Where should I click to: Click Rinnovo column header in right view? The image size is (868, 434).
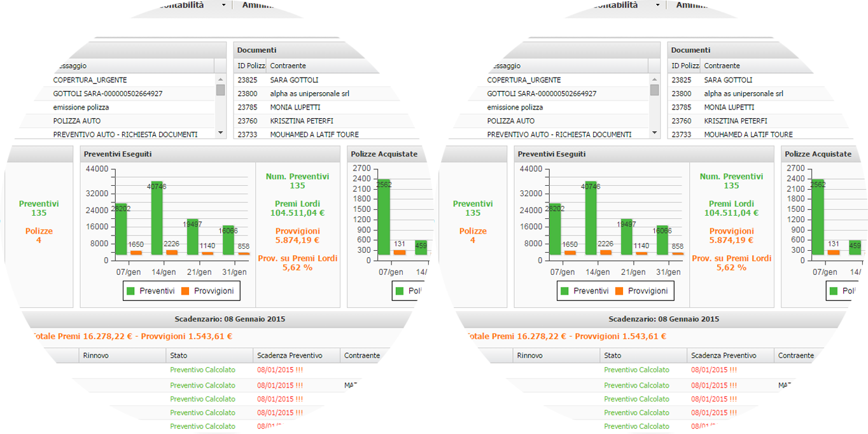coord(529,356)
